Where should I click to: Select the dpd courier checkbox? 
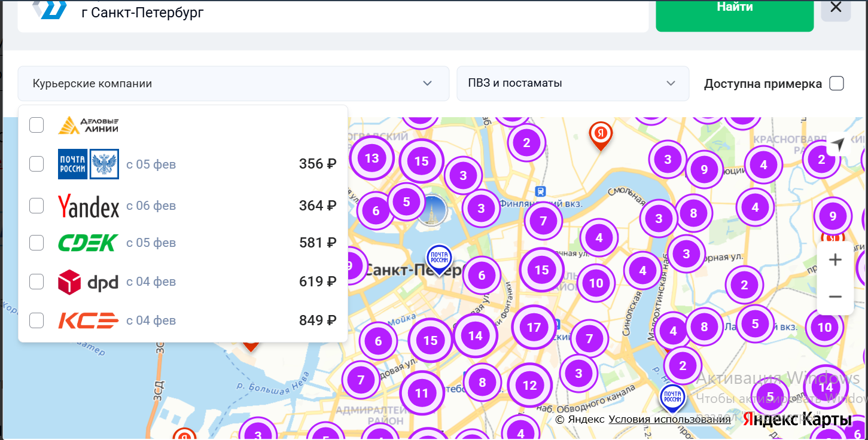tap(36, 282)
